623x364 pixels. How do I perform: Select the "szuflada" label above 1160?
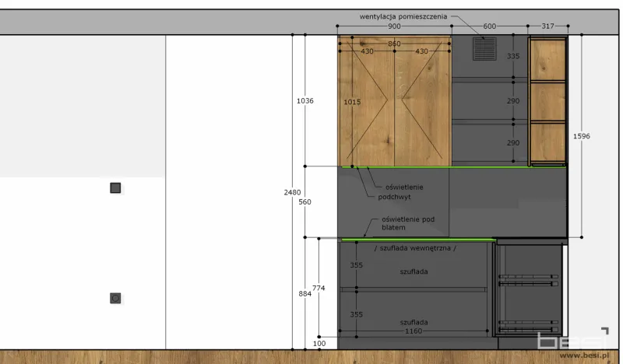[414, 322]
